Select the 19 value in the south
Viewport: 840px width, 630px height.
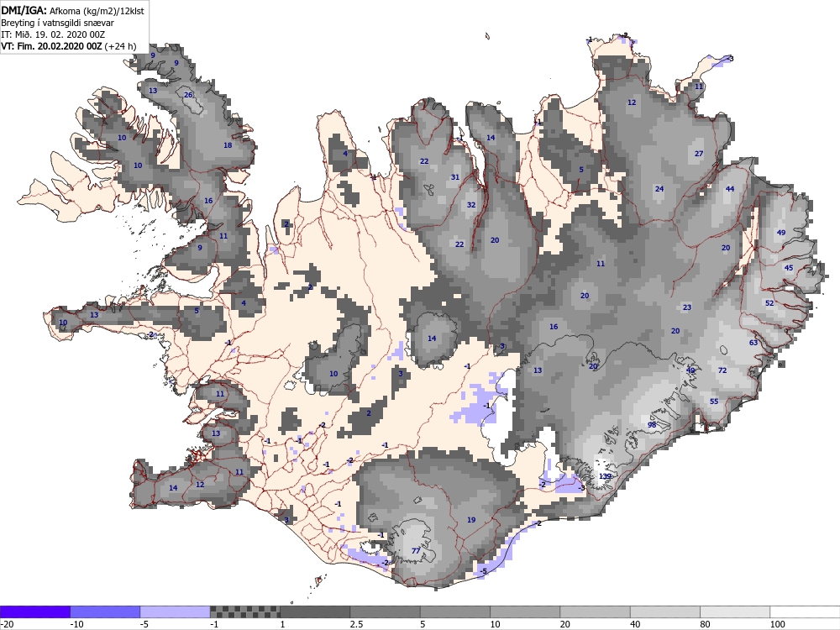[471, 520]
